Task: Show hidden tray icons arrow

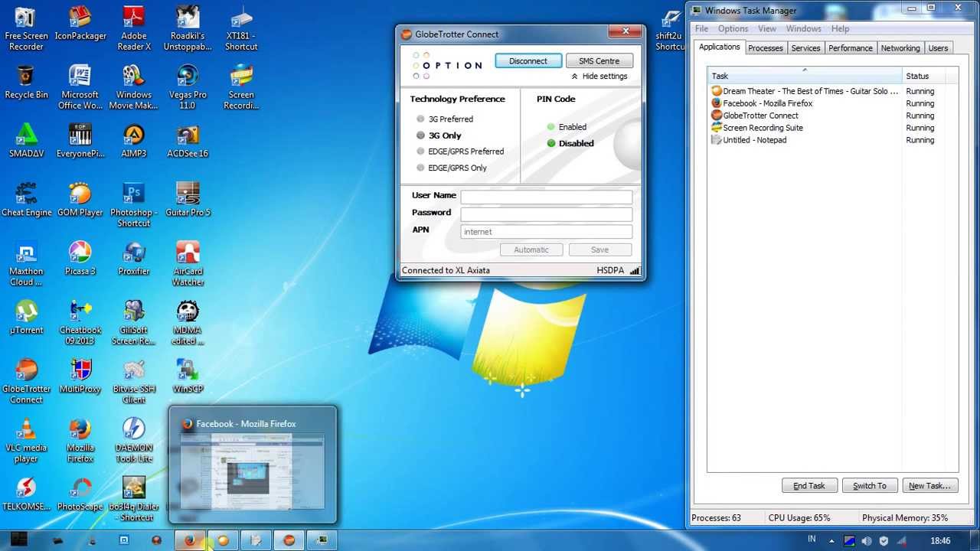Action: (x=831, y=541)
